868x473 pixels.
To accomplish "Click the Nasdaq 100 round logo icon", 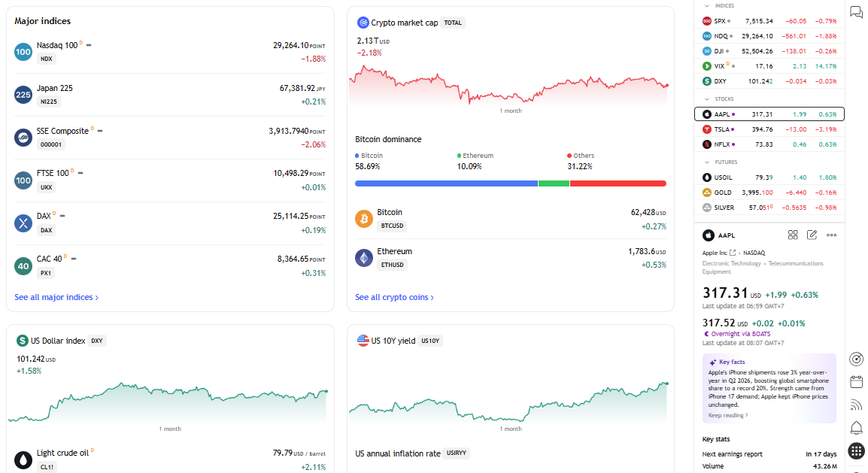I will 23,52.
